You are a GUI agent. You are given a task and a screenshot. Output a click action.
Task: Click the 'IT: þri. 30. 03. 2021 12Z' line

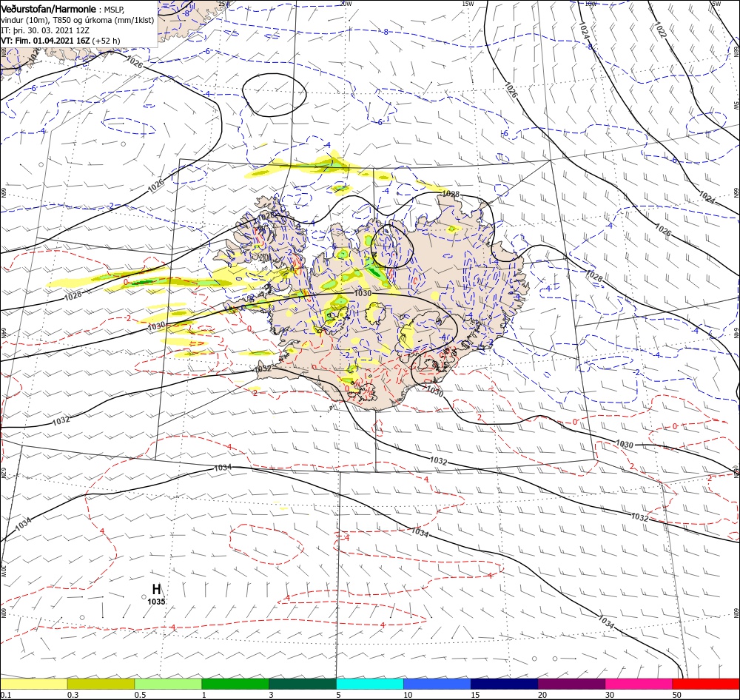click(x=45, y=30)
